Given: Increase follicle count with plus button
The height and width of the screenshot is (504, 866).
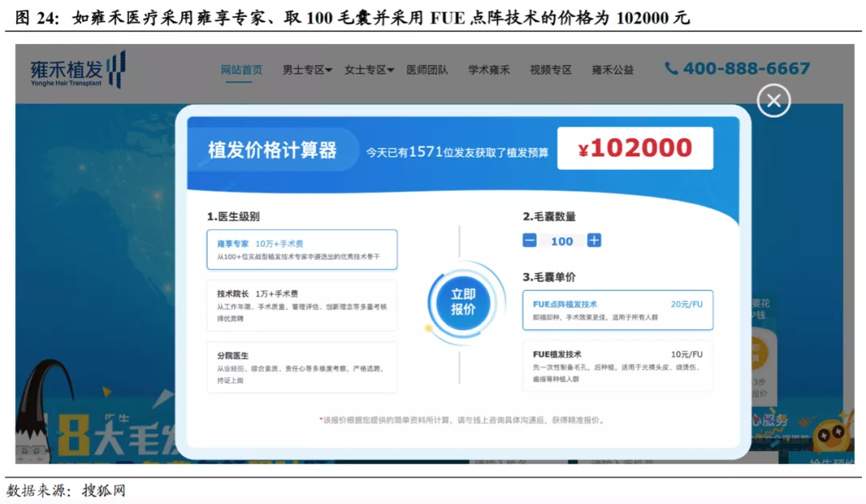Looking at the screenshot, I should click(x=593, y=240).
